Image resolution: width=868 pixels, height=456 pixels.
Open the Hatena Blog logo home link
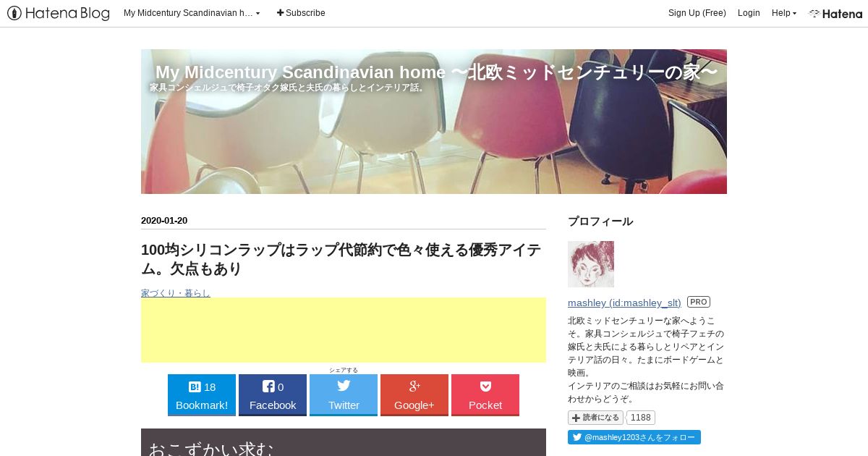point(59,13)
